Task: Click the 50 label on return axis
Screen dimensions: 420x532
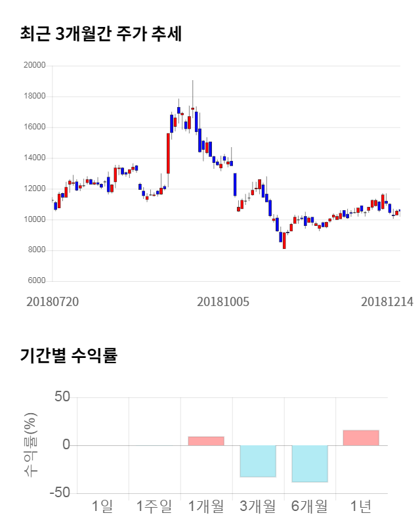Action: coord(62,397)
